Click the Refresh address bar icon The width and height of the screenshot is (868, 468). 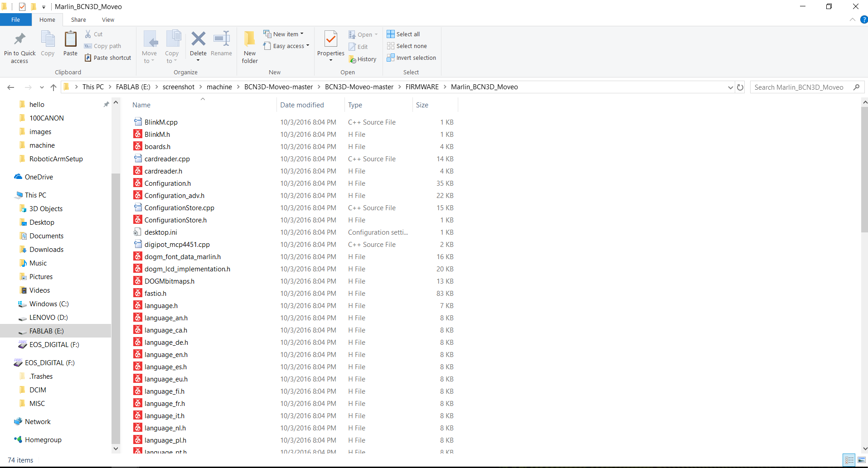(740, 87)
